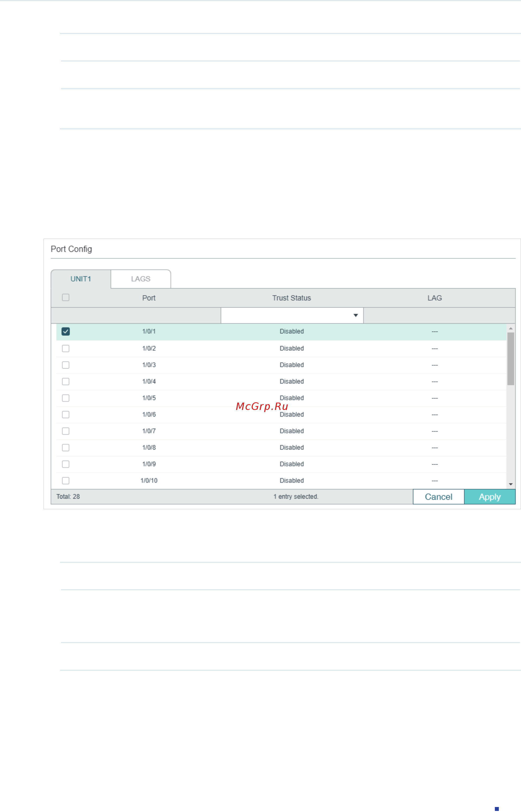Check the checkbox for port 1/0/3
The image size is (521, 812).
pos(66,365)
